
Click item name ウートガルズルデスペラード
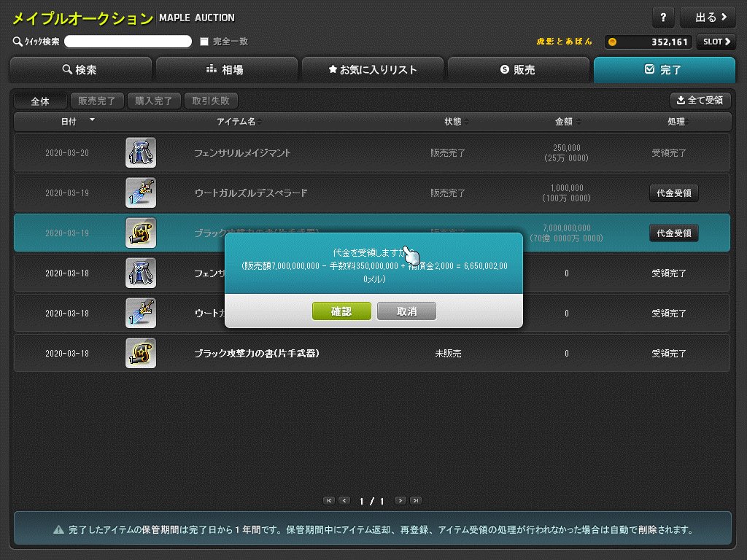251,192
